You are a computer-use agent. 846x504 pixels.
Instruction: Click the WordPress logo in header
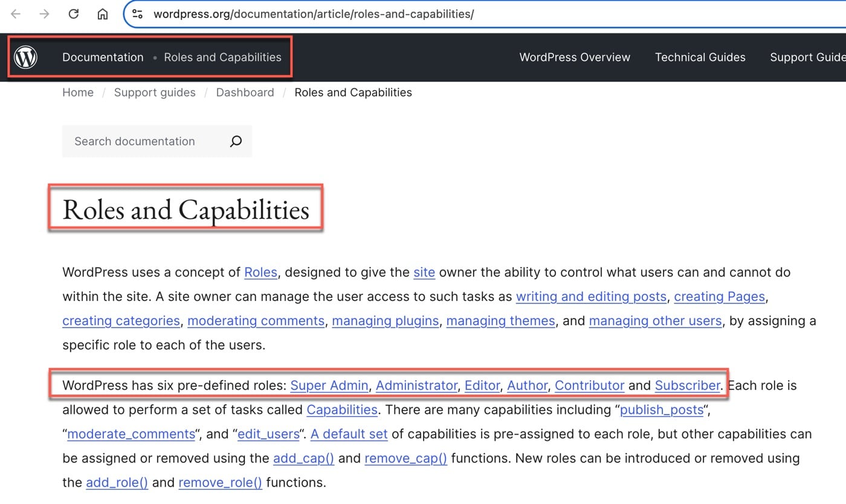pyautogui.click(x=25, y=57)
